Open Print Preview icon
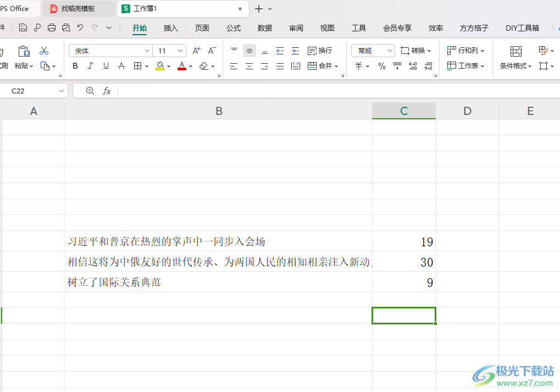Screen dimensions: 560x392 tap(66, 28)
